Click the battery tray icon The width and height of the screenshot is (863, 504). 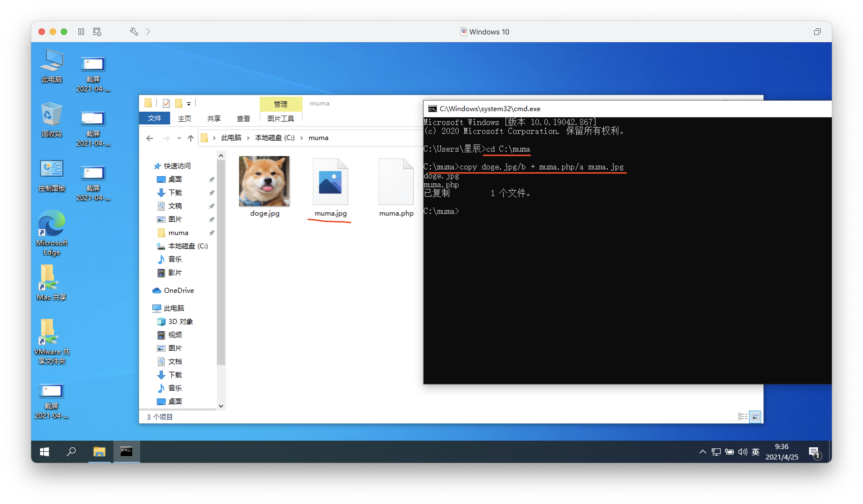[729, 452]
